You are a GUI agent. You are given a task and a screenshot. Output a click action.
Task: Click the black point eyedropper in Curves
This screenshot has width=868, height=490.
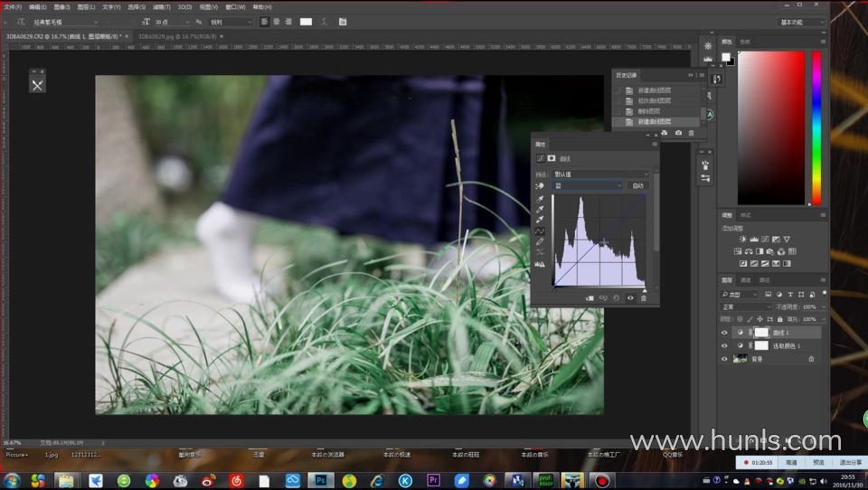541,199
